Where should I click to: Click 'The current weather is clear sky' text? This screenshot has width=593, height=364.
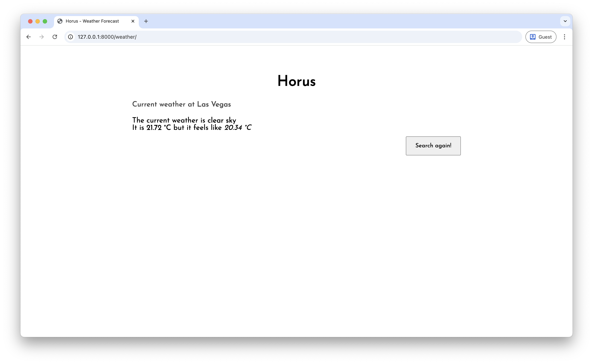coord(184,120)
